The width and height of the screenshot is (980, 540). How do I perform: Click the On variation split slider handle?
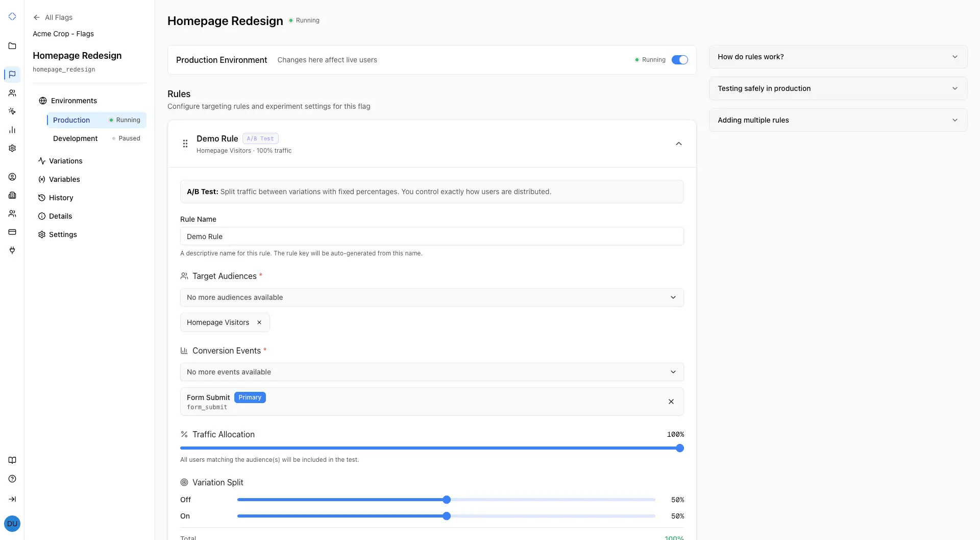click(x=447, y=516)
